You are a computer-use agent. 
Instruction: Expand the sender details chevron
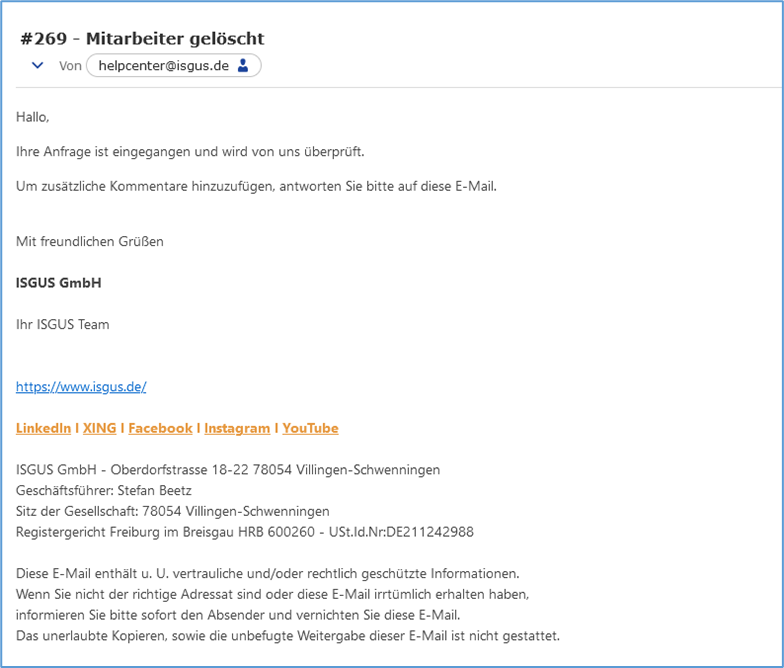(38, 66)
